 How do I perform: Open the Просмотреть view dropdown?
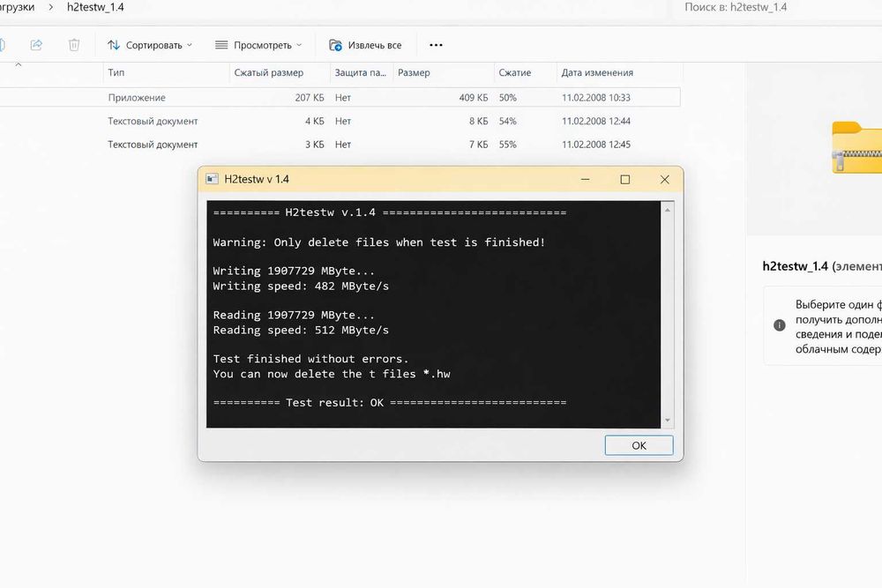258,45
